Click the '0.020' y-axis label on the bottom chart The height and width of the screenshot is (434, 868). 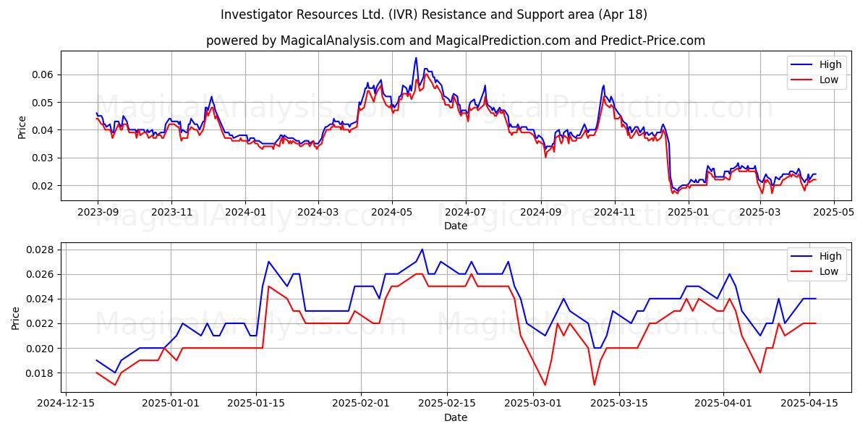pyautogui.click(x=41, y=348)
